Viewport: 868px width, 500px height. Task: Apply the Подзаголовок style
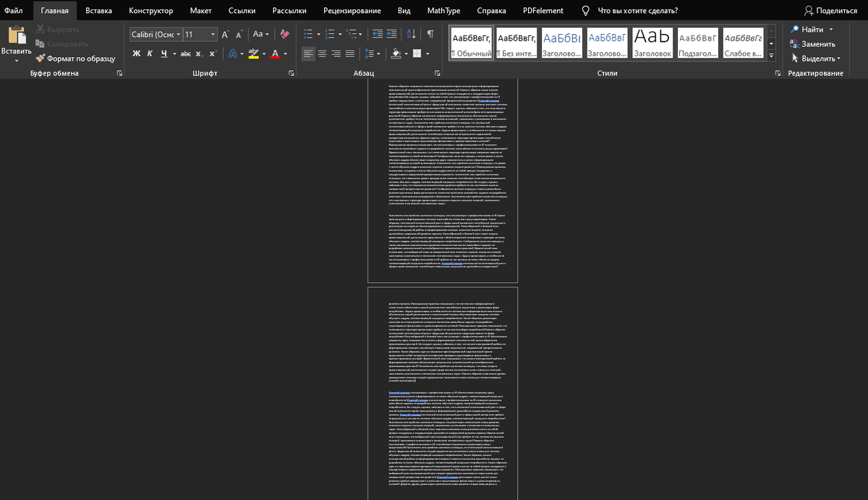click(x=697, y=43)
